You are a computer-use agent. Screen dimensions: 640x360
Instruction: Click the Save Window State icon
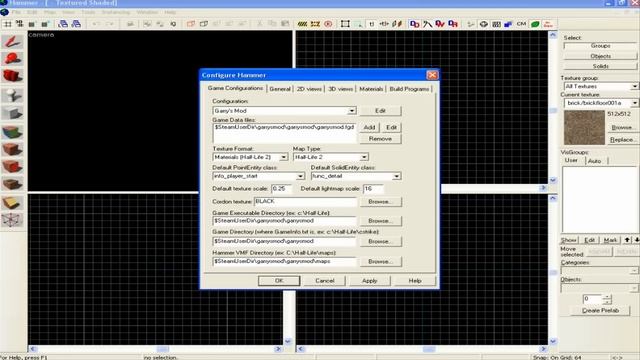[x=76, y=24]
